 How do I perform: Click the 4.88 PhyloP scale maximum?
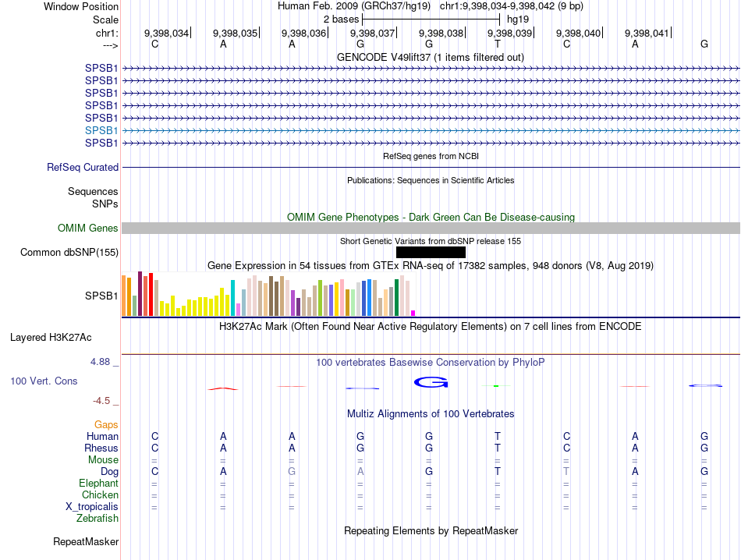pyautogui.click(x=100, y=362)
